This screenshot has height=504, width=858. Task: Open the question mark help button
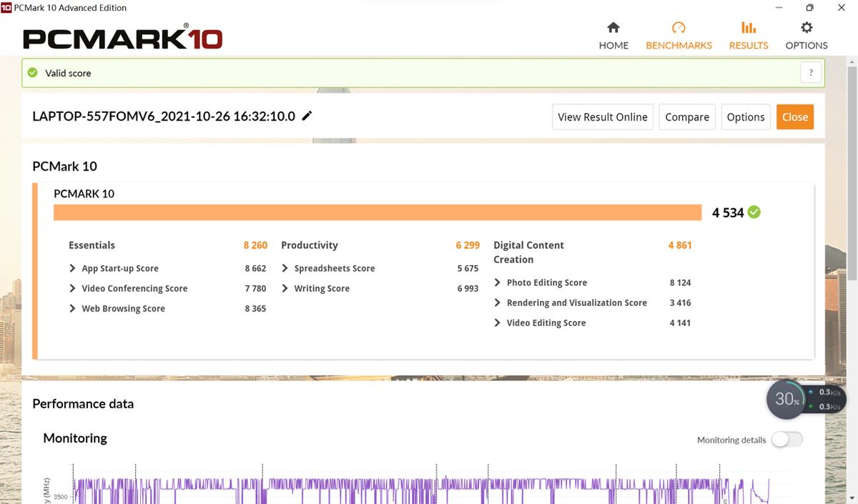coord(810,73)
